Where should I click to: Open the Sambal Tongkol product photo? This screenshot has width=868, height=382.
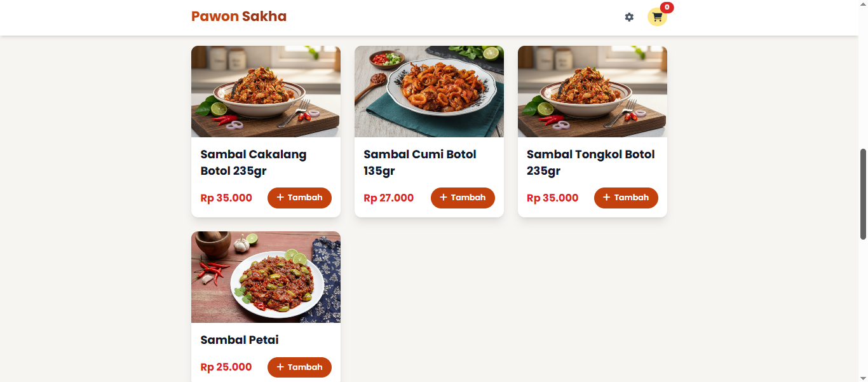click(592, 92)
